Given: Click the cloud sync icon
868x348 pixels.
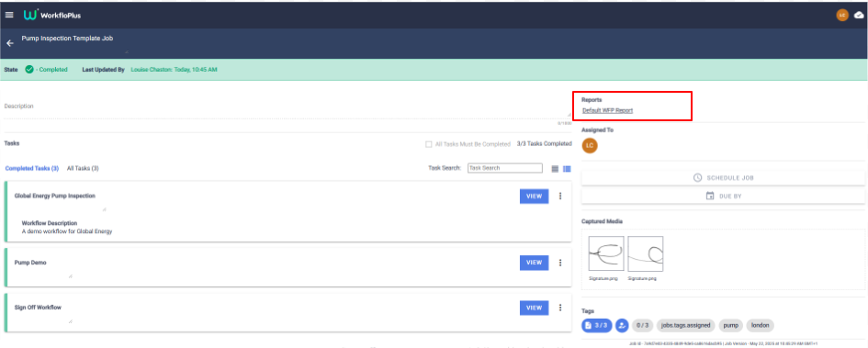Looking at the screenshot, I should (859, 15).
